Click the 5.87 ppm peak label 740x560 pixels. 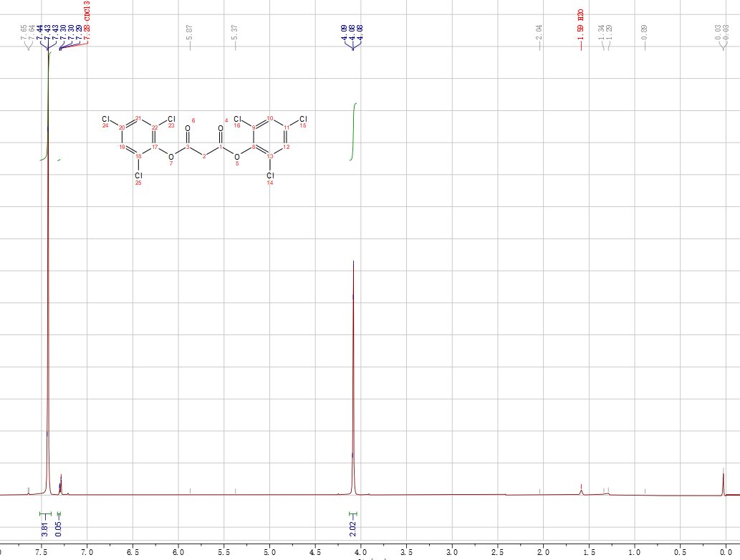pos(189,32)
